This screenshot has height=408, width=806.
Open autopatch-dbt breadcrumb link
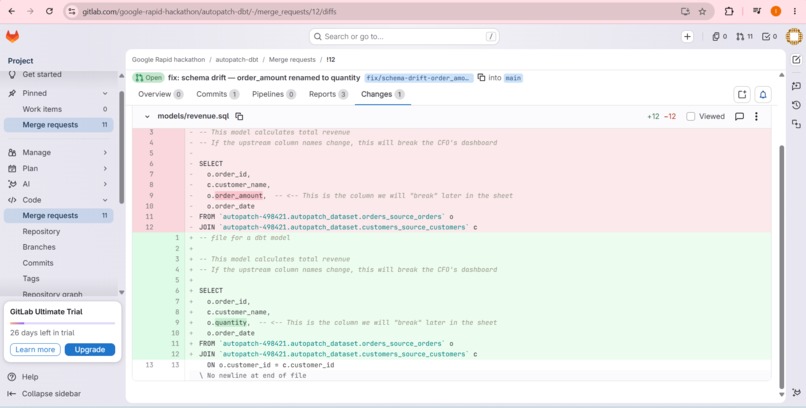(x=236, y=60)
